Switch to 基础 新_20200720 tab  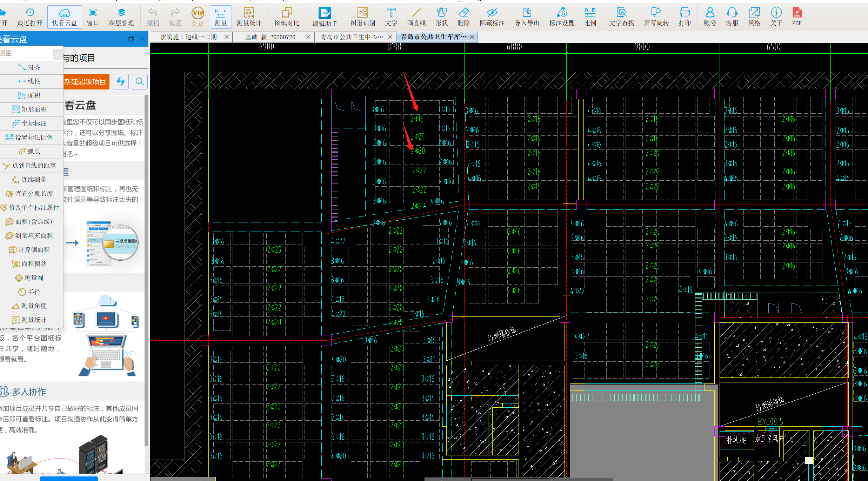pyautogui.click(x=270, y=37)
